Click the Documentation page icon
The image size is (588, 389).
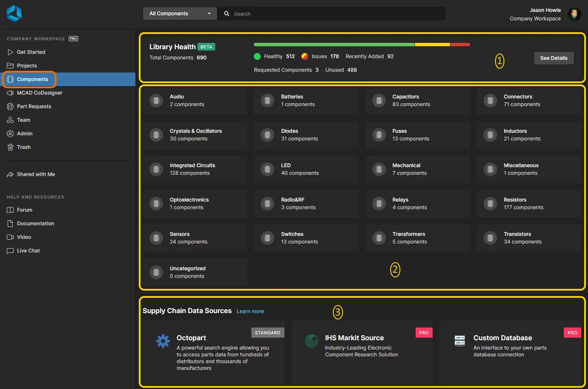point(10,224)
